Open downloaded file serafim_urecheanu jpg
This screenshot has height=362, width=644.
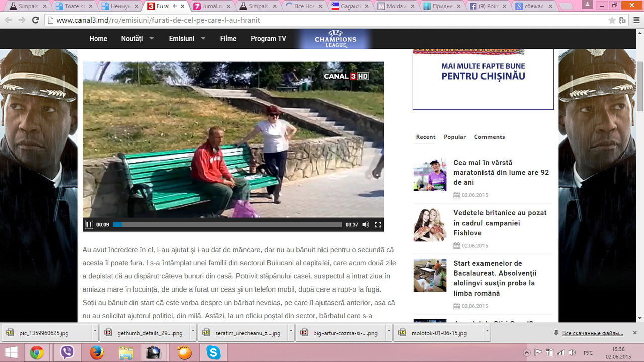tap(242, 333)
